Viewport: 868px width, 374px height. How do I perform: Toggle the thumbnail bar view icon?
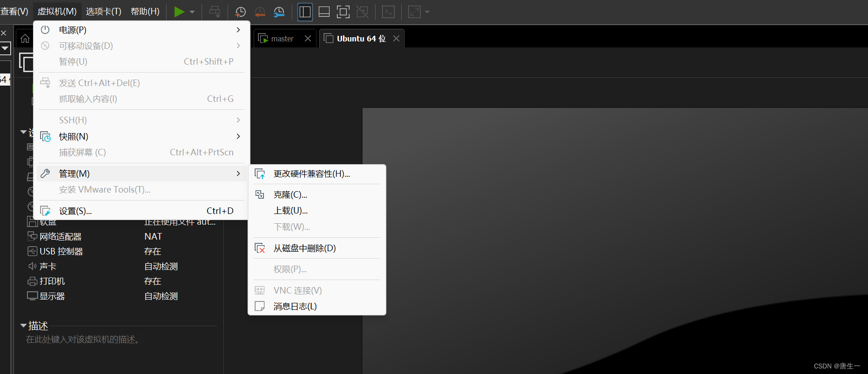pos(324,12)
